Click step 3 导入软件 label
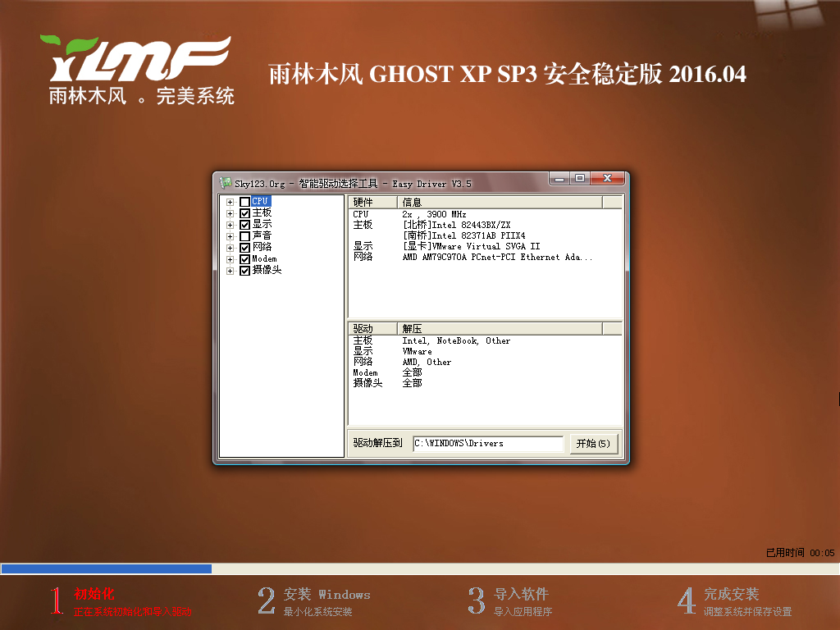Screen dimensions: 840x630 (x=521, y=594)
